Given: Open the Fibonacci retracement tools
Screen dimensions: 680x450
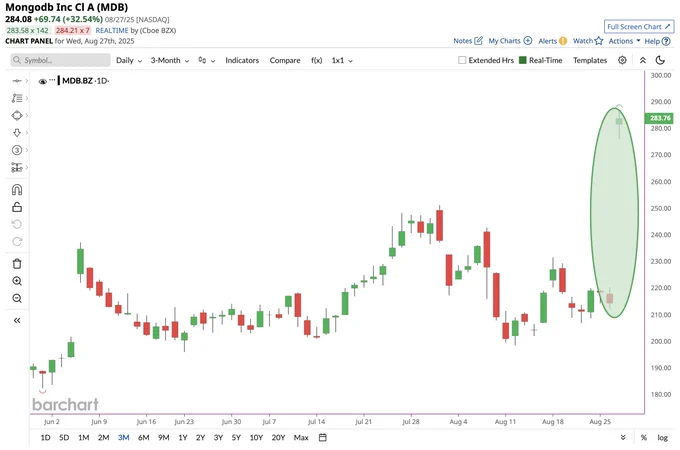Looking at the screenshot, I should tap(17, 98).
